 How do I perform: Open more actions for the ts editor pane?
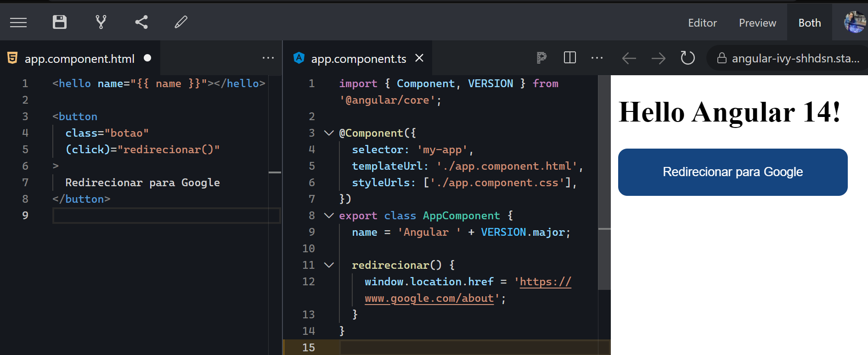tap(597, 58)
